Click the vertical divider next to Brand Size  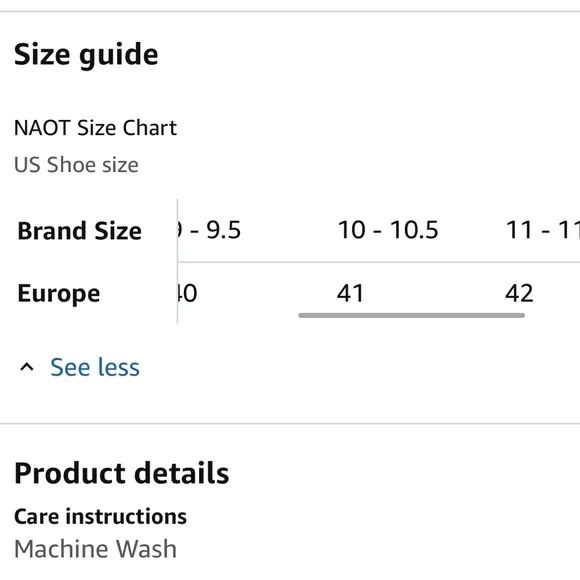pyautogui.click(x=178, y=261)
